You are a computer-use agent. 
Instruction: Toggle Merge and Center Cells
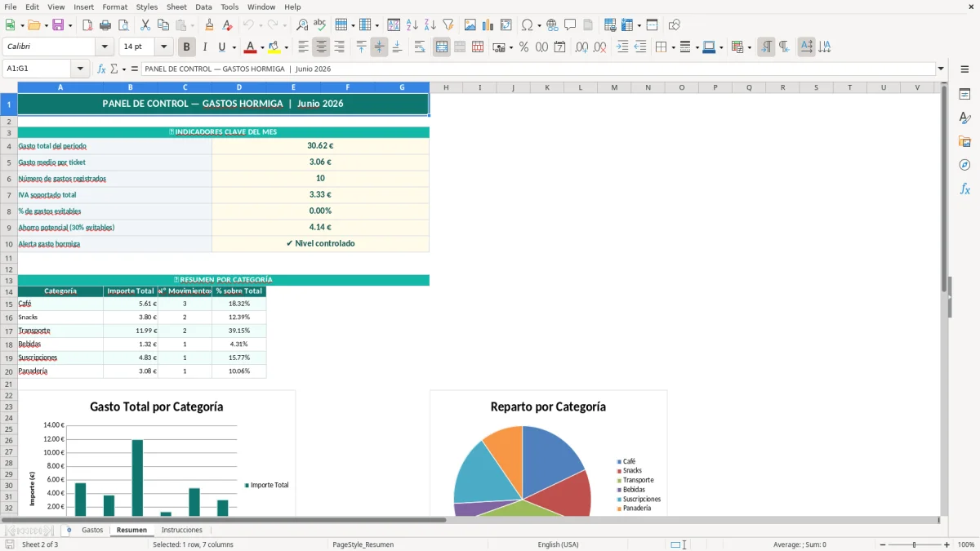442,47
